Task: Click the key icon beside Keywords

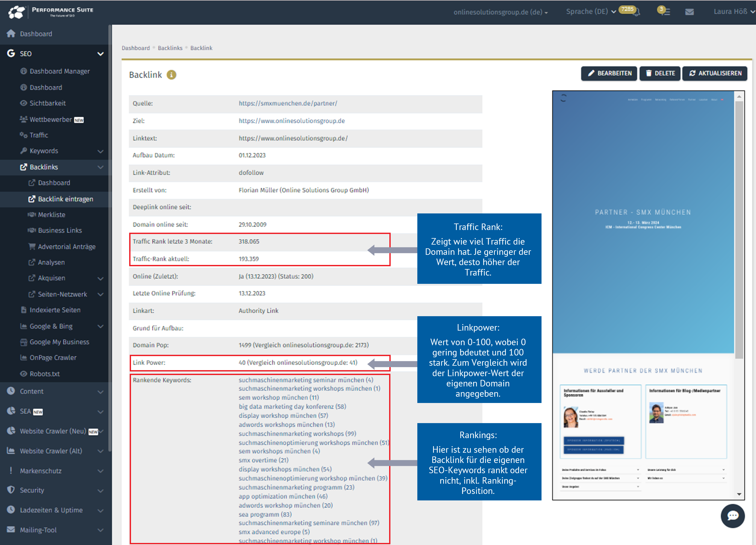Action: coord(23,151)
